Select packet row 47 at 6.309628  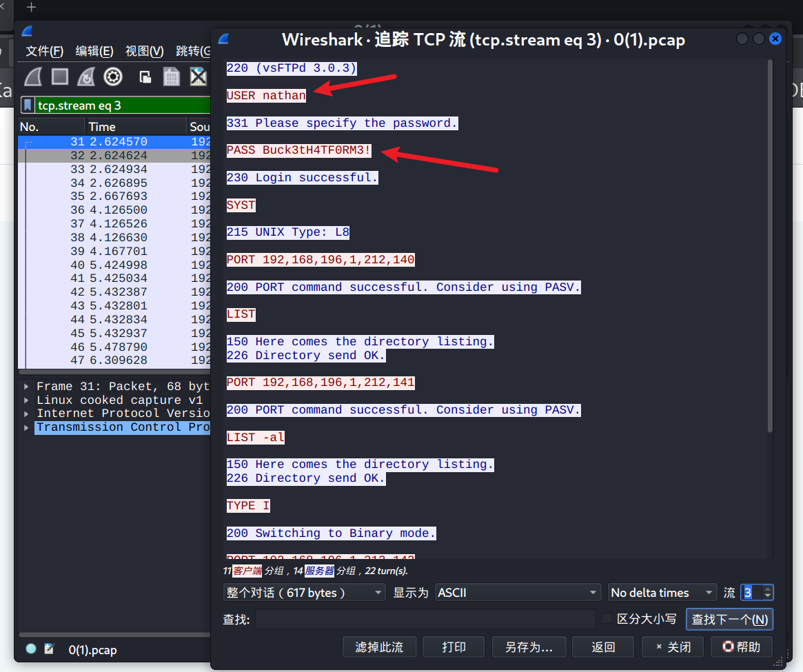(114, 360)
